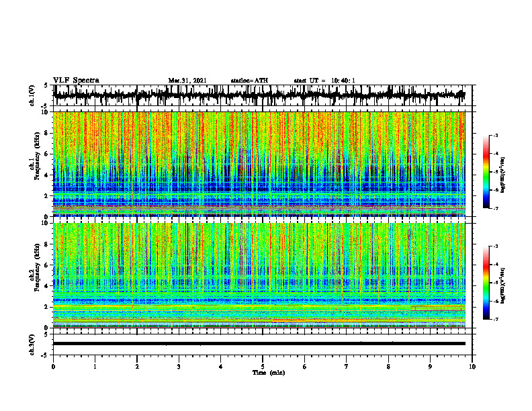
Task: Select the ch.2 color bar log(PSD) label
Action: tap(503, 285)
